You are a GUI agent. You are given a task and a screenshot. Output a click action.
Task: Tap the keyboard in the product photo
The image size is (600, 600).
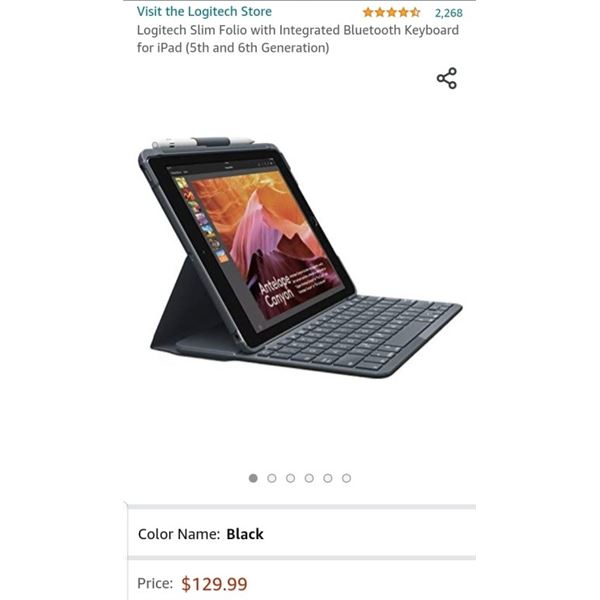click(358, 335)
